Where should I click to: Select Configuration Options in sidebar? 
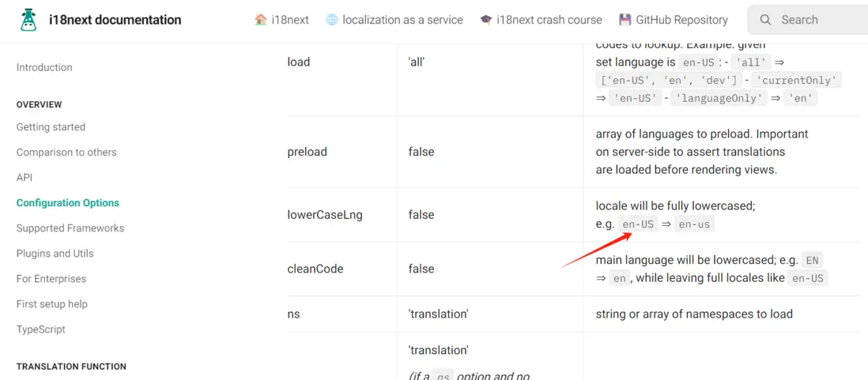(68, 203)
